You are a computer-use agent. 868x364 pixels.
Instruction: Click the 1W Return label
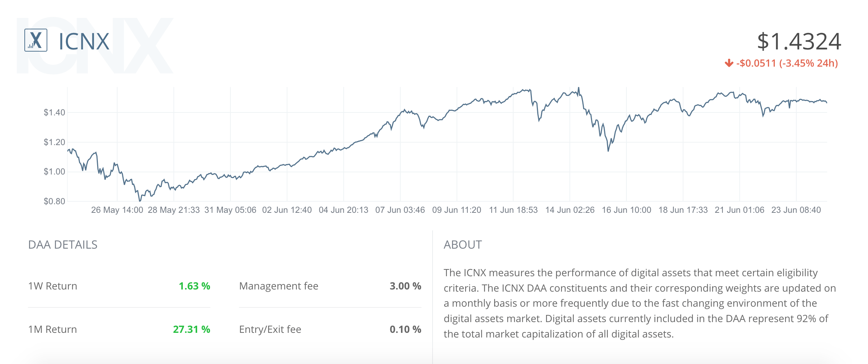(x=53, y=286)
